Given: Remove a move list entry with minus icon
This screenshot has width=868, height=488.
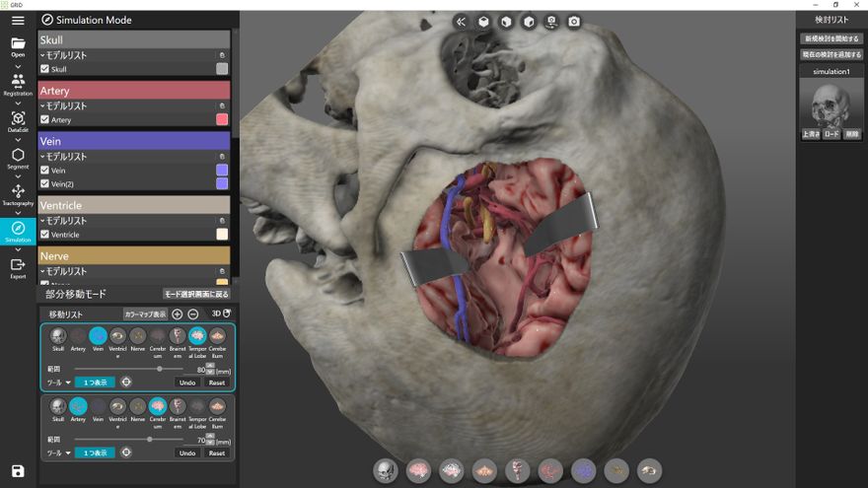Looking at the screenshot, I should tap(193, 314).
